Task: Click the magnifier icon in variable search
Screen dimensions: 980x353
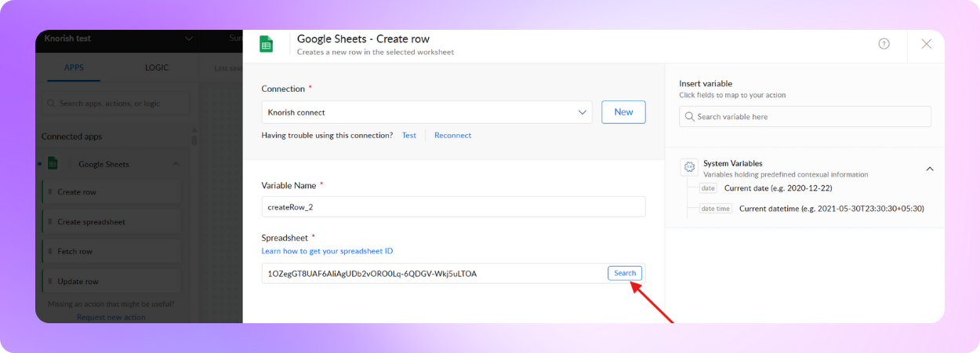Action: [688, 117]
